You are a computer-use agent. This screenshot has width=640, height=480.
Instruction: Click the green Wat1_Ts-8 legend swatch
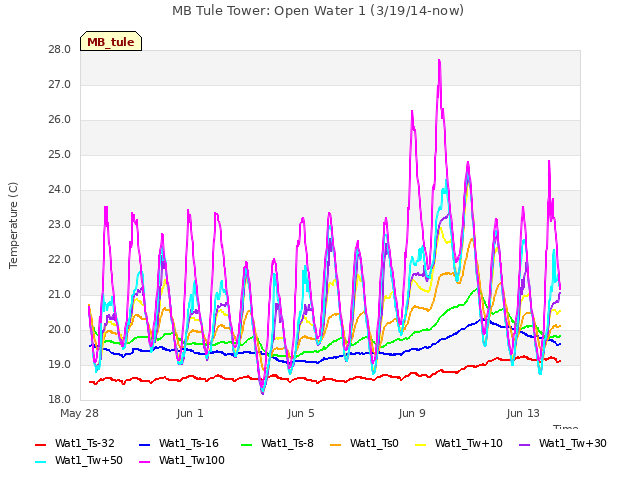pyautogui.click(x=247, y=444)
